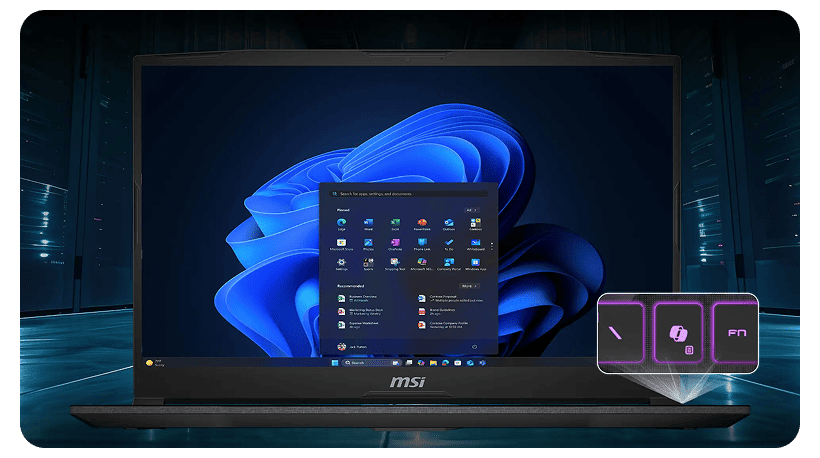Expand More recommended files
Image resolution: width=820 pixels, height=458 pixels.
[469, 286]
